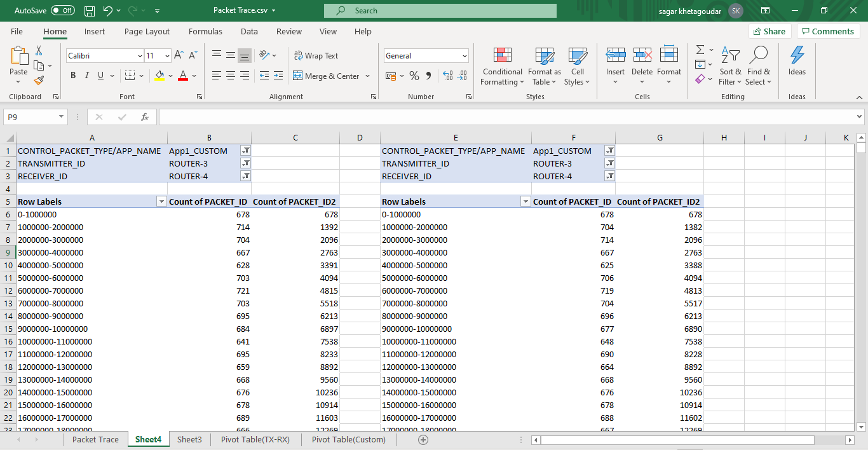Toggle Underline formatting

[x=100, y=76]
